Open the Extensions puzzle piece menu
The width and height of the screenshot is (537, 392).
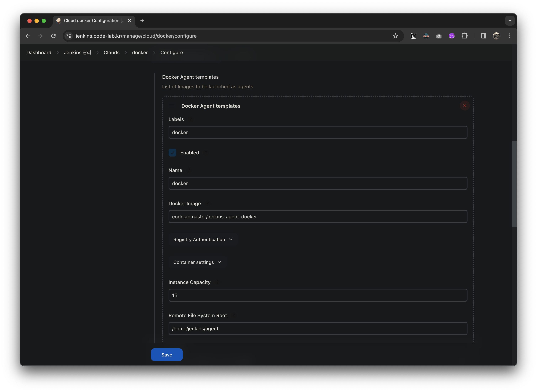click(464, 36)
